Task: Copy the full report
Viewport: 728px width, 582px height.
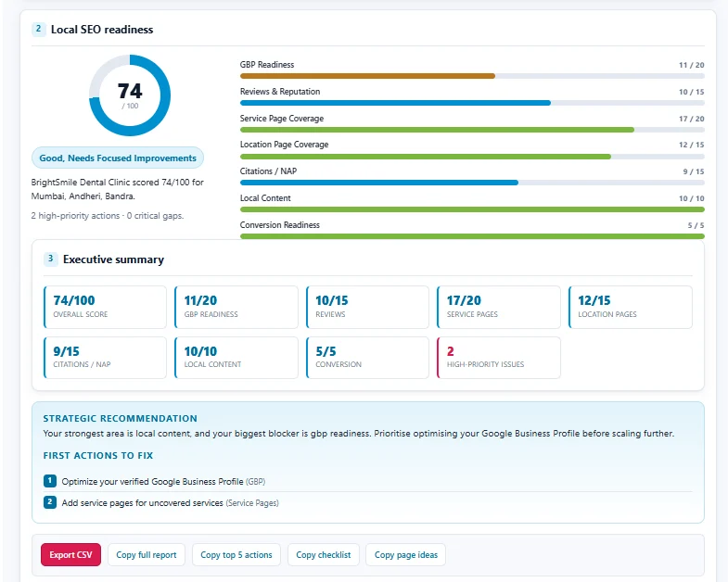Action: coord(147,554)
